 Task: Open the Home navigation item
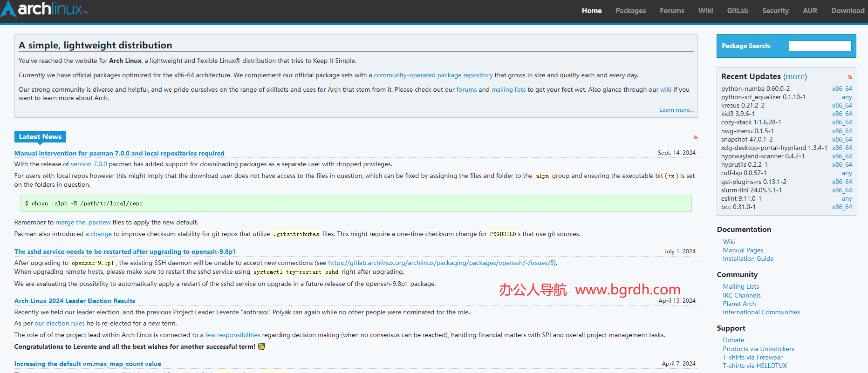[591, 11]
